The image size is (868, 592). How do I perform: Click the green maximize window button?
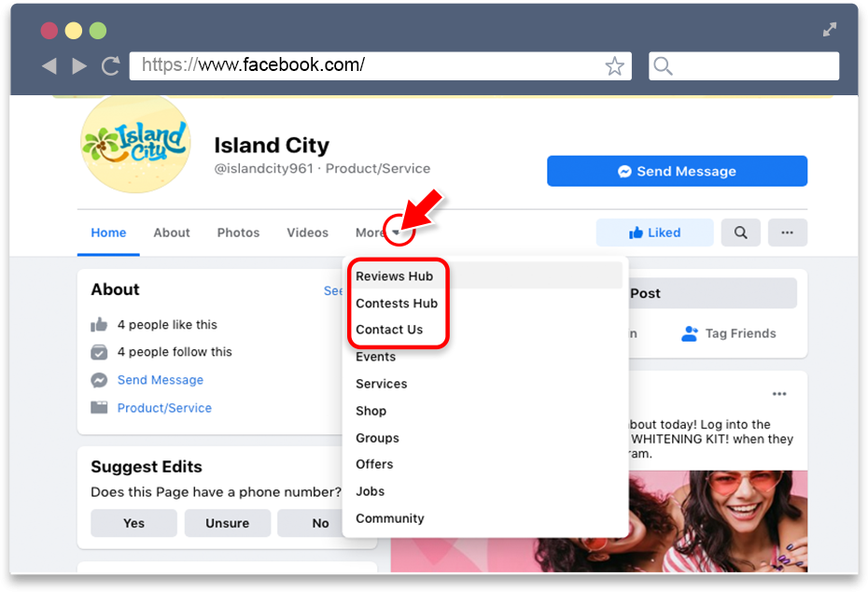98,31
